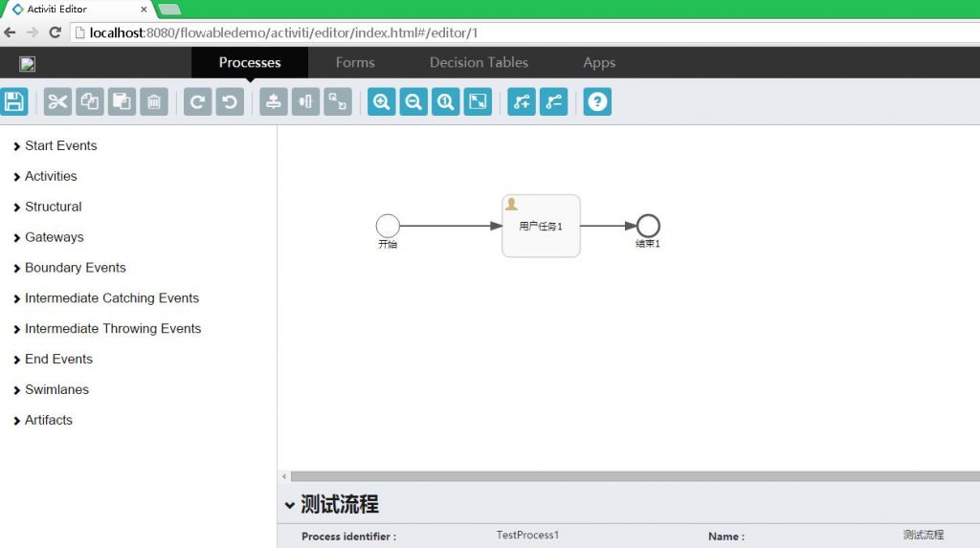This screenshot has width=980, height=548.
Task: Switch to the Processes tab
Action: click(250, 62)
